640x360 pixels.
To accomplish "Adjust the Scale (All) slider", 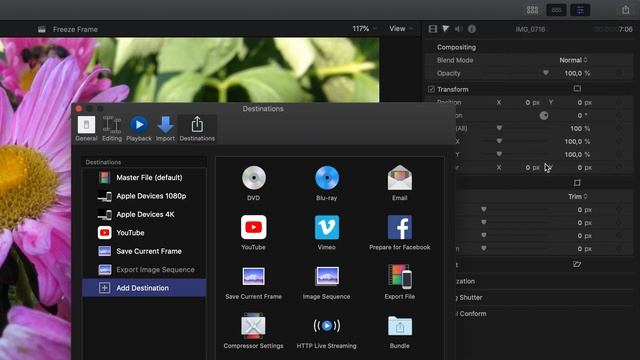I will (x=499, y=128).
